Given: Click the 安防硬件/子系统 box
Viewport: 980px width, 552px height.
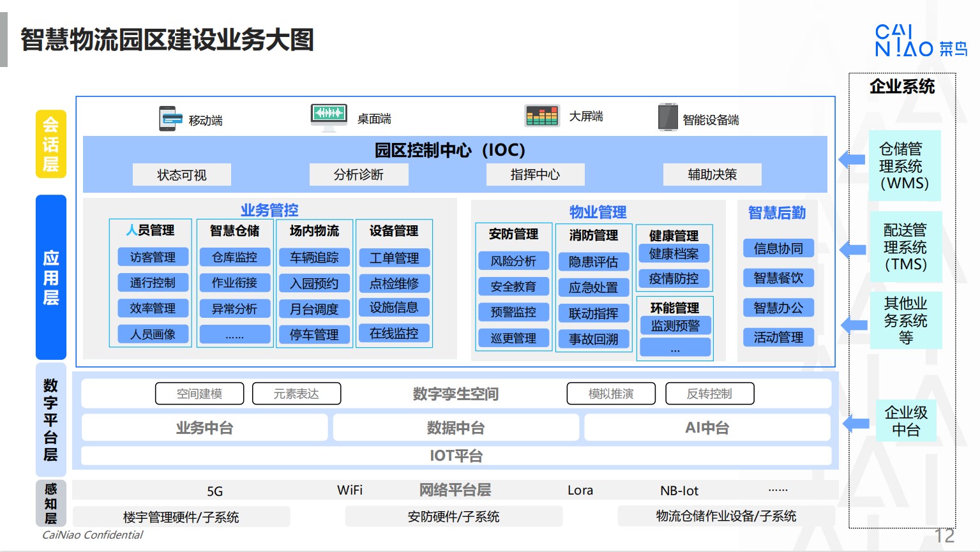Looking at the screenshot, I should coord(454,516).
